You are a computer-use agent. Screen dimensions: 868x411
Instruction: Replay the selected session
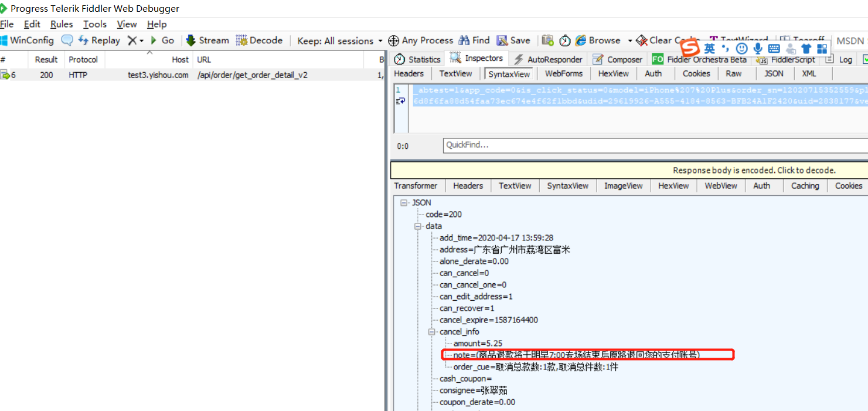pos(99,40)
